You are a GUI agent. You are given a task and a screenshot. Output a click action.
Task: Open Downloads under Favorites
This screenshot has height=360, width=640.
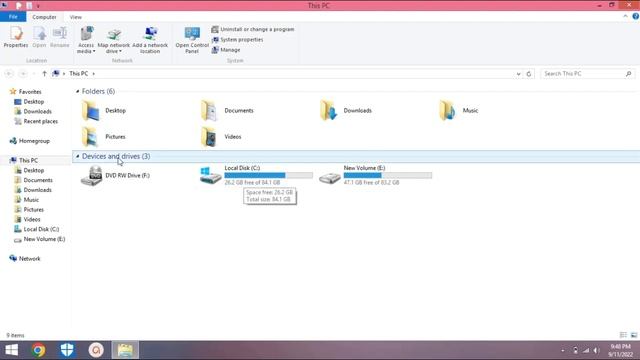[37, 111]
